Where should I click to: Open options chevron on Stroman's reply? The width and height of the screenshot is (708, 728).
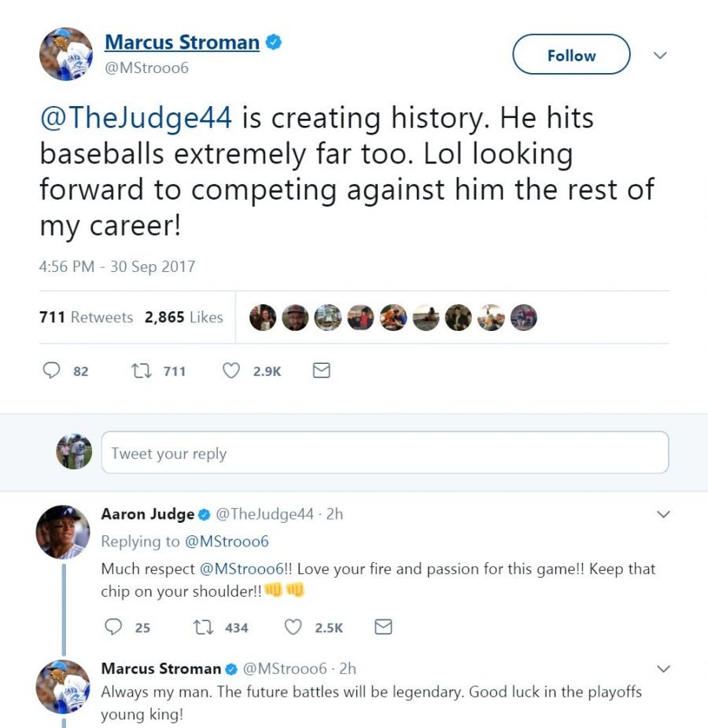[x=663, y=669]
